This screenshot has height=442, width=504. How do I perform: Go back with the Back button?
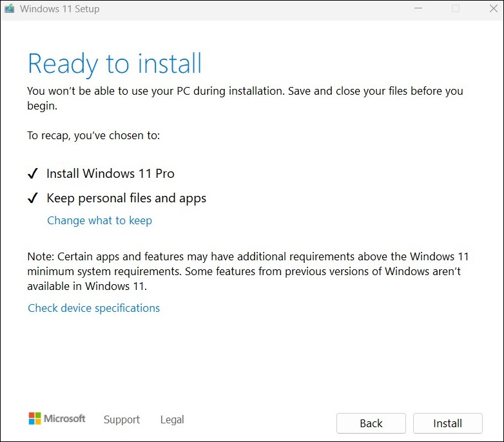(371, 423)
